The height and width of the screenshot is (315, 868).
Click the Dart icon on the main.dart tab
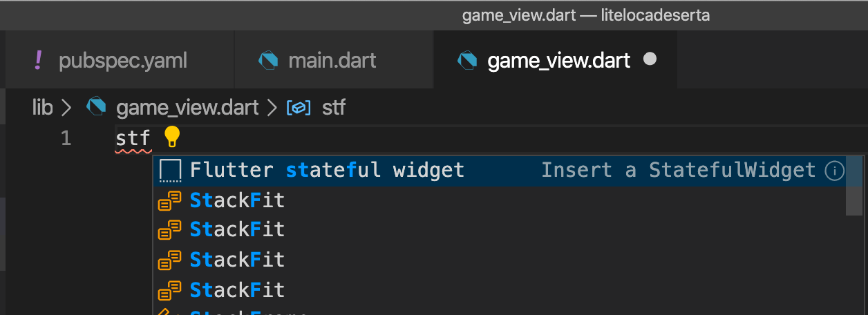click(268, 60)
